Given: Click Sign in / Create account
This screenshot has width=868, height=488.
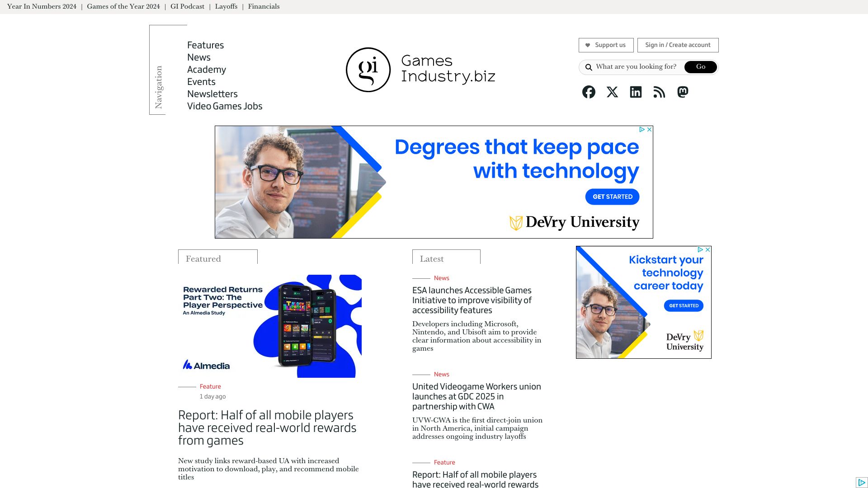Looking at the screenshot, I should coord(678,45).
